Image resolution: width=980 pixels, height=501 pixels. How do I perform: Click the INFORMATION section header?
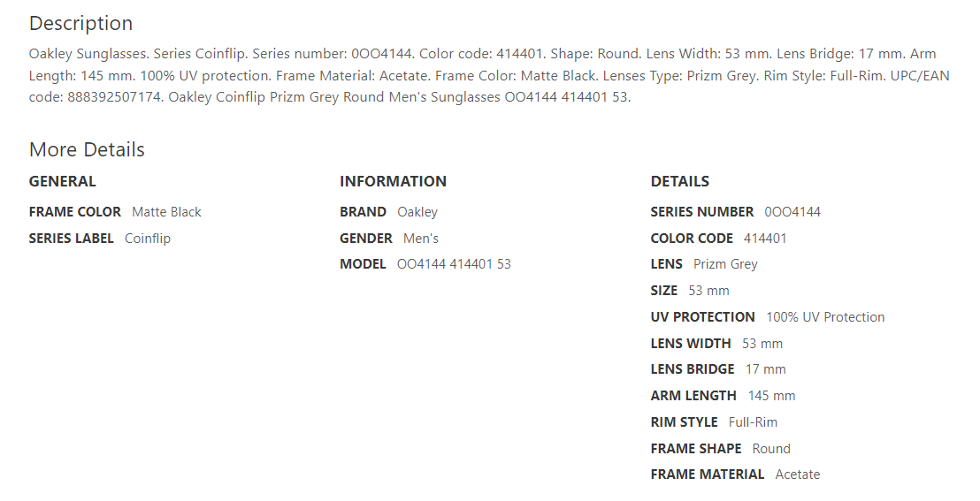393,181
